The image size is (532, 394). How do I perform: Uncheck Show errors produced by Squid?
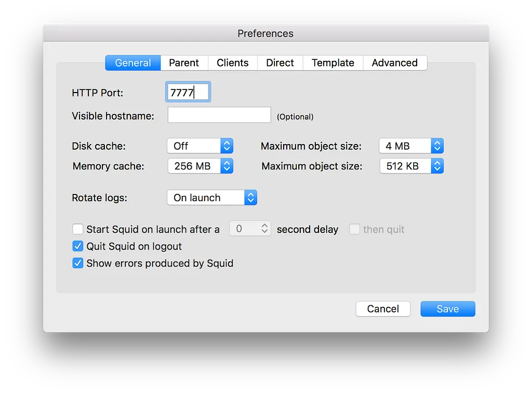click(78, 263)
